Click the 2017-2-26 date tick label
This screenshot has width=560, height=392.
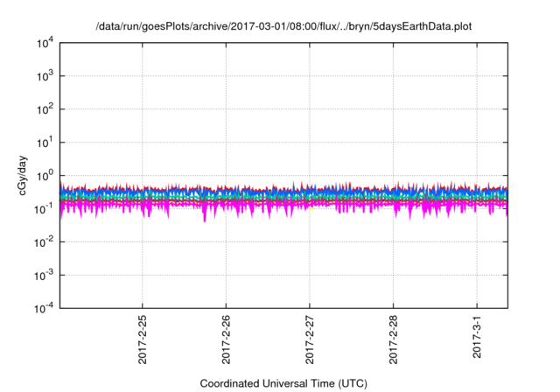pyautogui.click(x=226, y=339)
